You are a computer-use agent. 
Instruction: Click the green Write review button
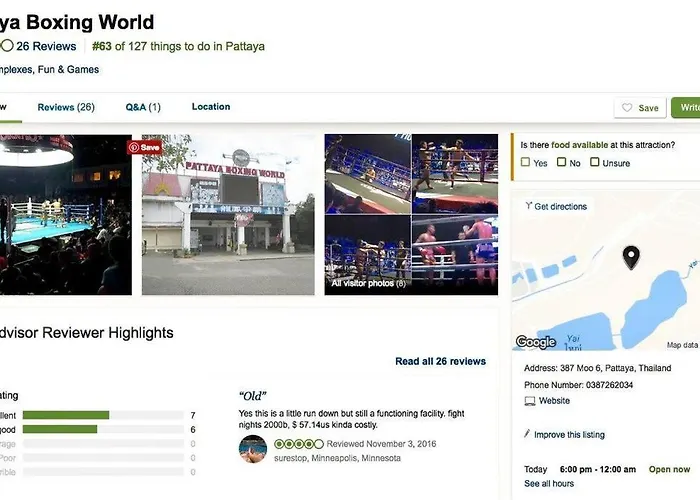tap(686, 108)
